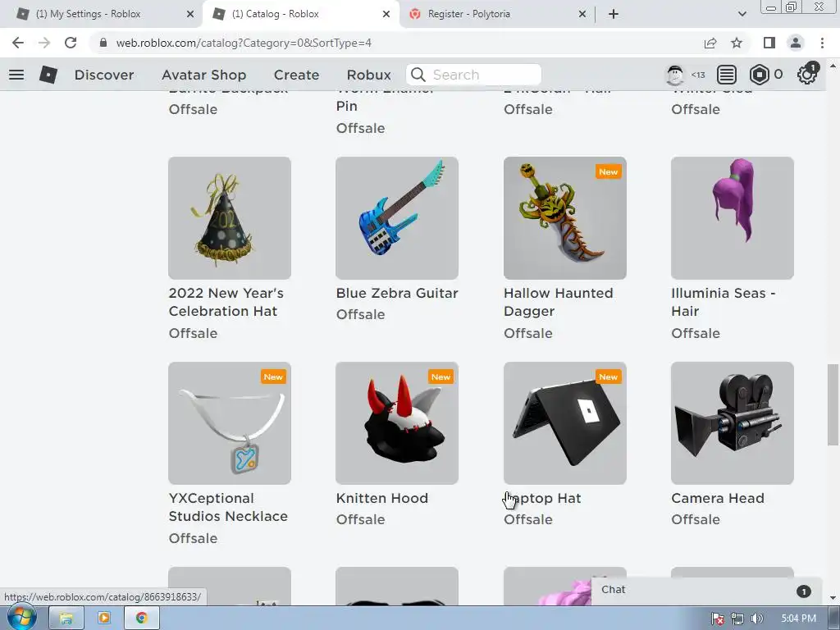
Task: Click the purple hair thumbnail
Action: tap(733, 218)
